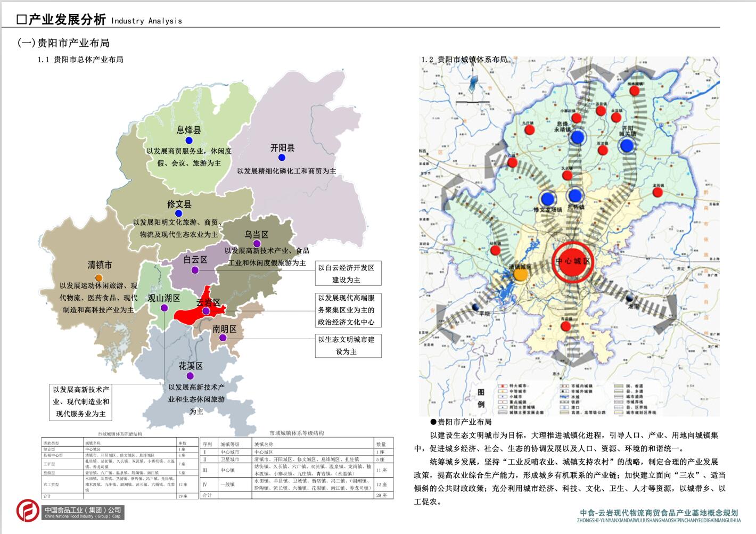
Task: Click the 中食-云岩现代物流商贸食品产业基地概念规划 footer title
Action: pos(659,513)
